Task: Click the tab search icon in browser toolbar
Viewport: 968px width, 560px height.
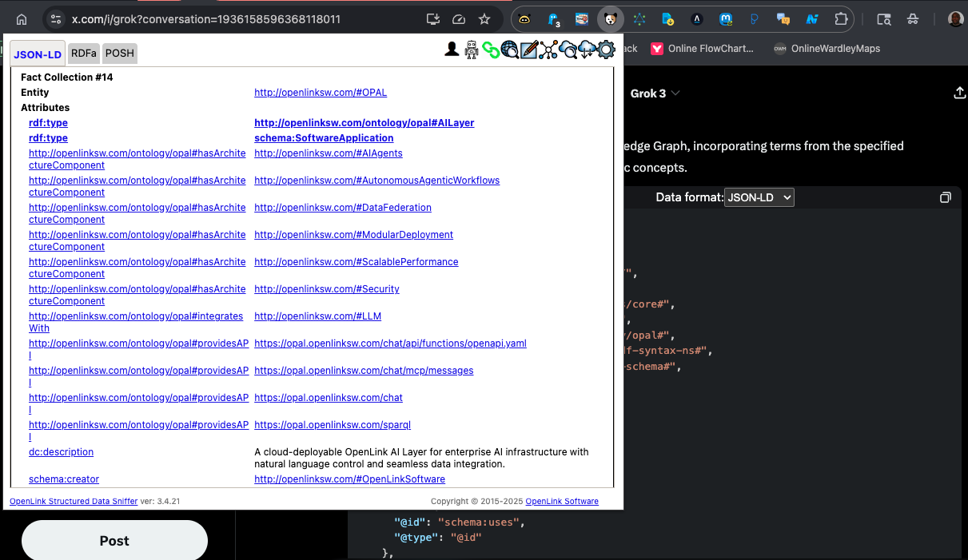Action: coord(883,19)
